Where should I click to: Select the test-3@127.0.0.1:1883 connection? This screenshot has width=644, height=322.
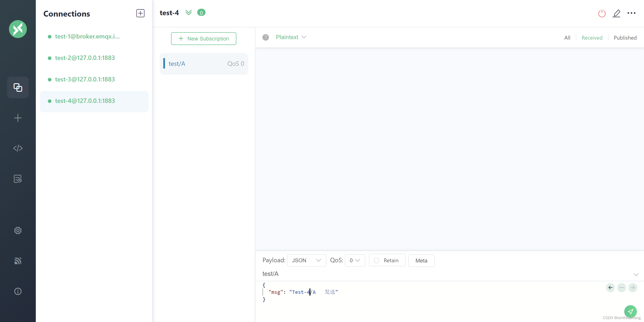pyautogui.click(x=94, y=79)
